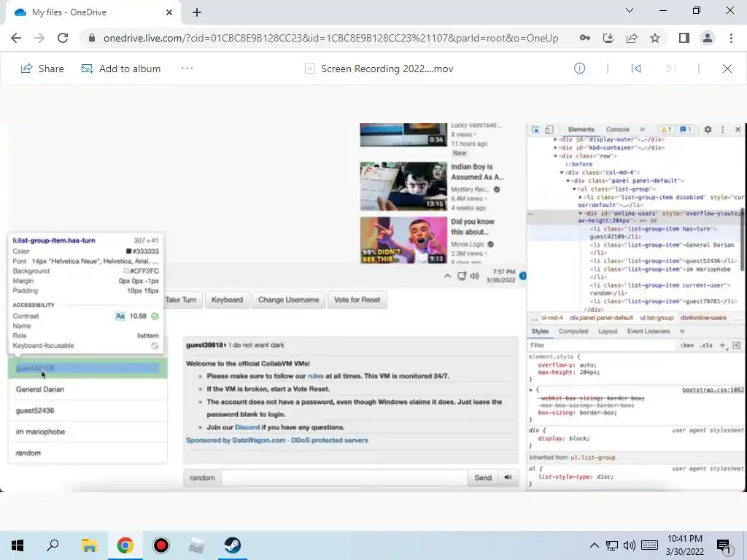Switch to DevTools Elements tab
Image resolution: width=747 pixels, height=560 pixels.
pos(581,130)
